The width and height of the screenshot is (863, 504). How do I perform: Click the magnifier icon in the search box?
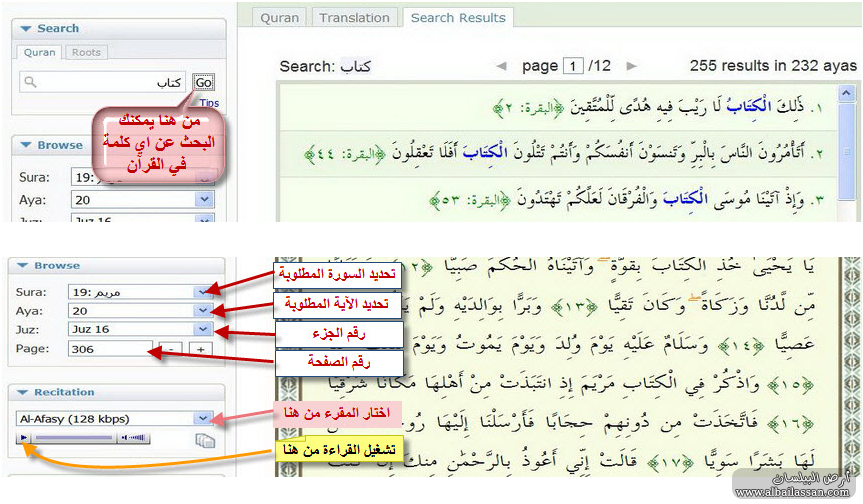(31, 82)
